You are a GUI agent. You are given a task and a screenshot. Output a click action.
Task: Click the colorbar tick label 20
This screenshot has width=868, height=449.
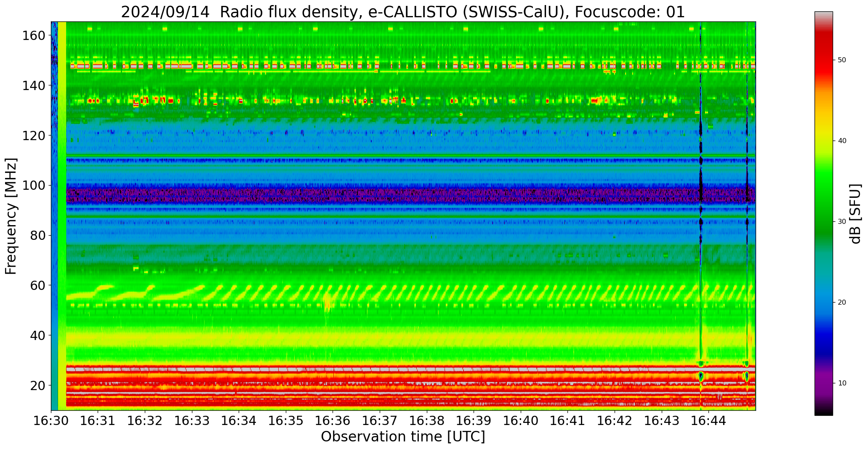click(x=842, y=303)
